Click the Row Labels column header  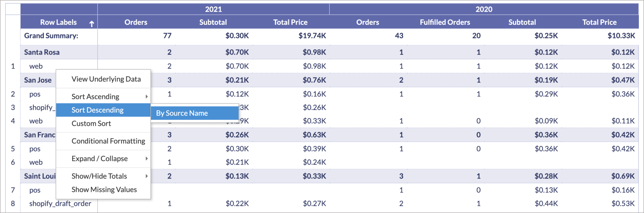coord(58,22)
